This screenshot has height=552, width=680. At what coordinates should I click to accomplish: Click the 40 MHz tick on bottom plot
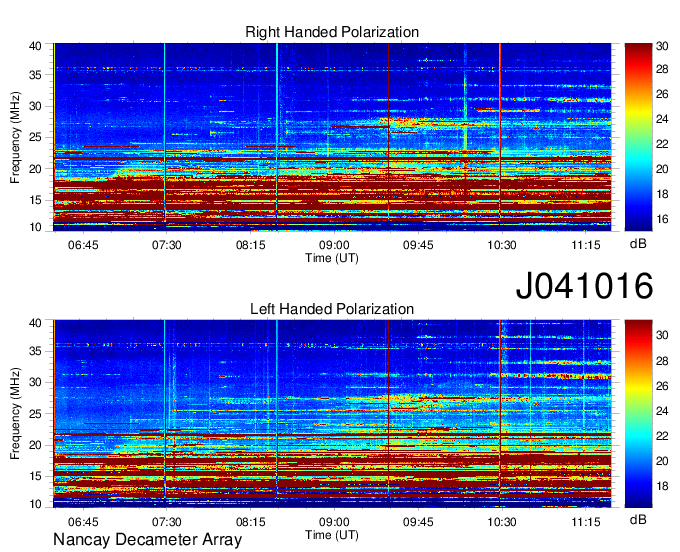click(35, 323)
